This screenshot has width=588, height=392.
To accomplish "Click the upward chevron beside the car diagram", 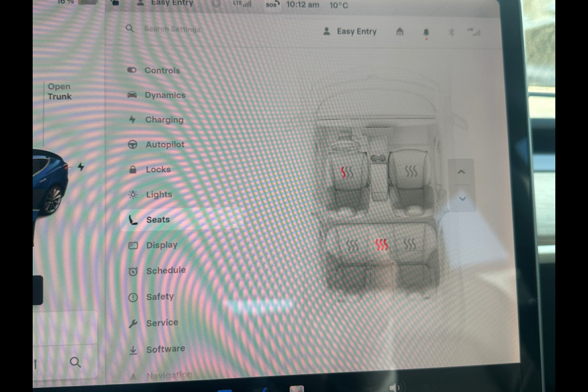I will point(462,172).
